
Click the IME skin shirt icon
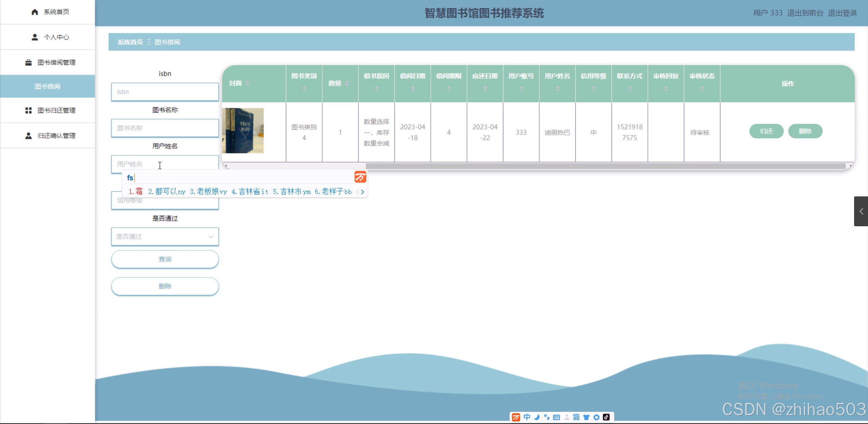(x=586, y=417)
